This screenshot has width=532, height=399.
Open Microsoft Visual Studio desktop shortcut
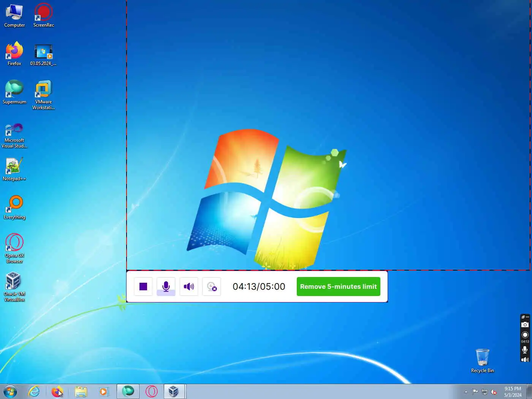[x=14, y=135]
